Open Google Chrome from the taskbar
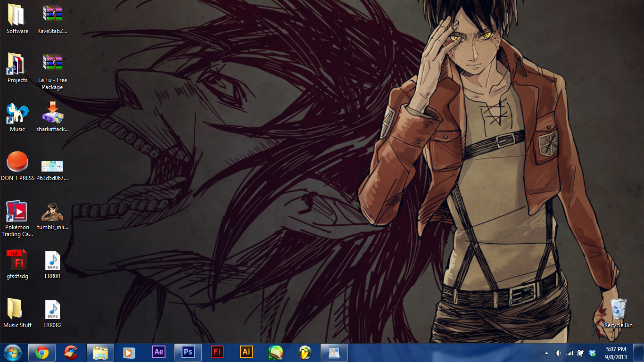This screenshot has height=362, width=644. click(42, 352)
